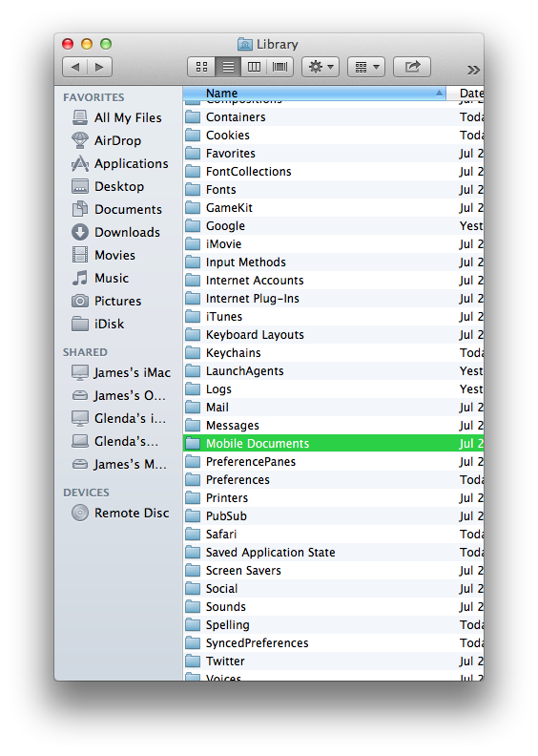Image resolution: width=538 pixels, height=756 pixels.
Task: Click the Safari folder name
Action: [221, 535]
